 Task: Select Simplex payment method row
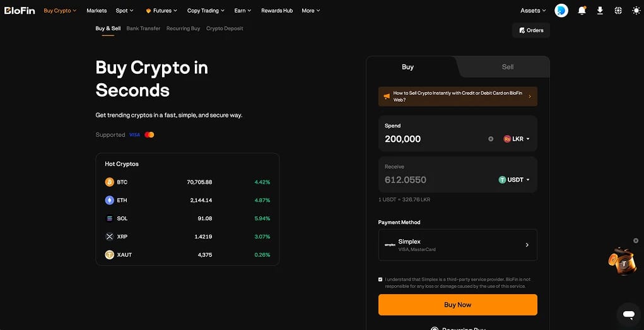click(457, 245)
